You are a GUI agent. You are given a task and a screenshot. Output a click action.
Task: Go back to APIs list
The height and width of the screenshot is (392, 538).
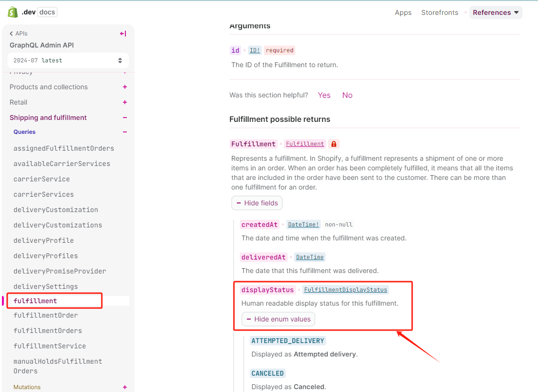click(19, 34)
